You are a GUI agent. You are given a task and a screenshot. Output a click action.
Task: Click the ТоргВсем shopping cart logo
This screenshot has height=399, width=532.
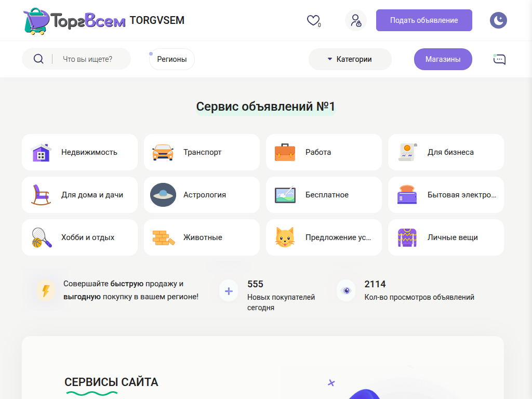click(x=35, y=20)
